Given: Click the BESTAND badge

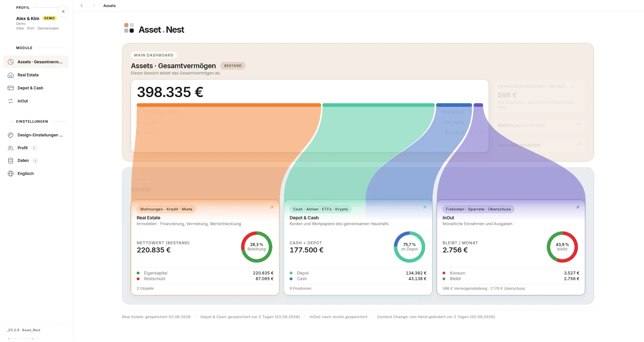Looking at the screenshot, I should coord(233,66).
